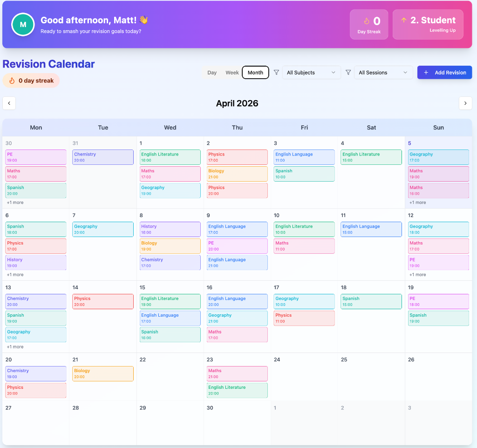Open PE 19:00 session on March 30
Image resolution: width=477 pixels, height=448 pixels.
tap(36, 157)
